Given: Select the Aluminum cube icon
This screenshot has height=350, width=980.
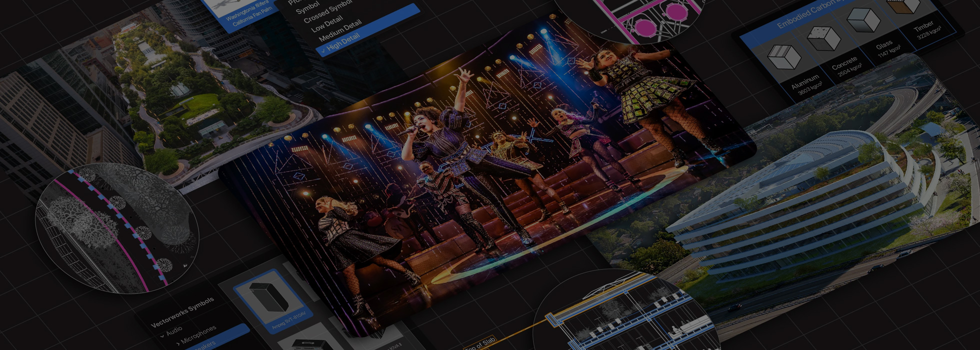Looking at the screenshot, I should (783, 56).
